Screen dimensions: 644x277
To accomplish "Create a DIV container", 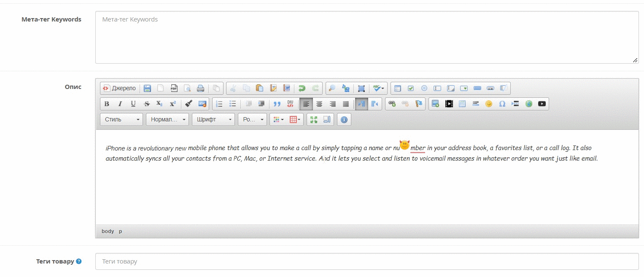I will coord(290,104).
